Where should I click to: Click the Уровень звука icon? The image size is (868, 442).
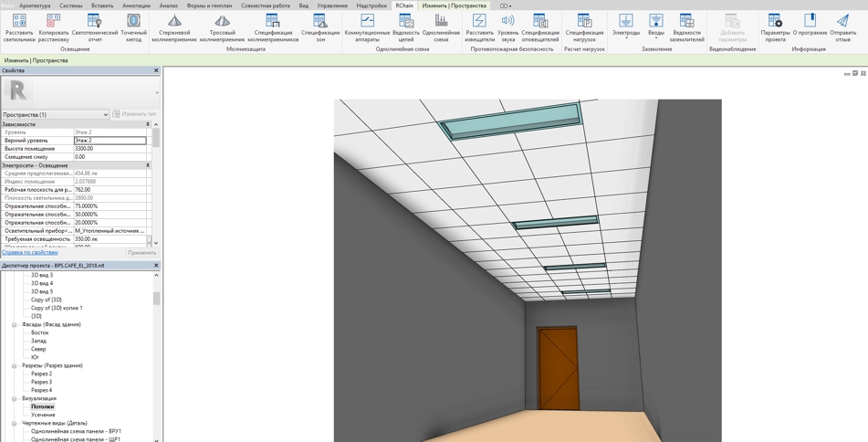click(x=507, y=22)
